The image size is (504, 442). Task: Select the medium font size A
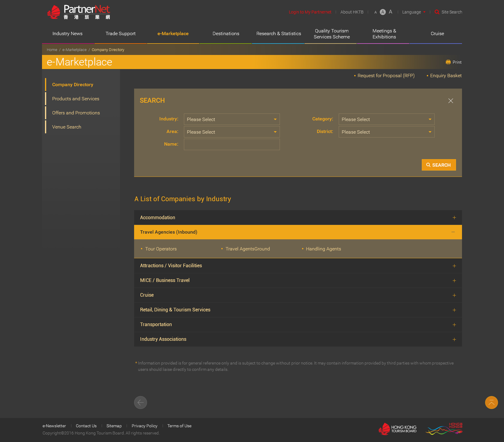click(x=383, y=12)
